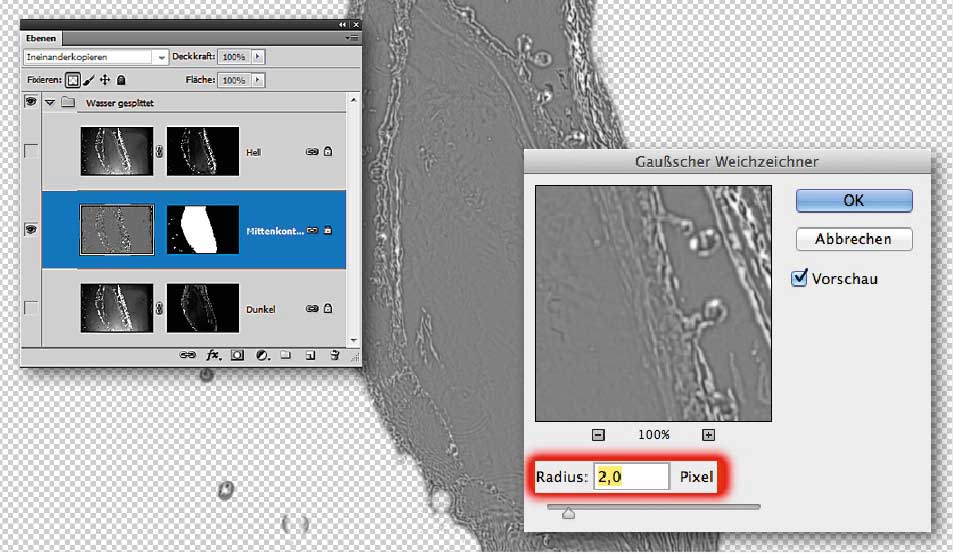953x553 pixels.
Task: Select the Hell layer image thumbnail
Action: (117, 151)
